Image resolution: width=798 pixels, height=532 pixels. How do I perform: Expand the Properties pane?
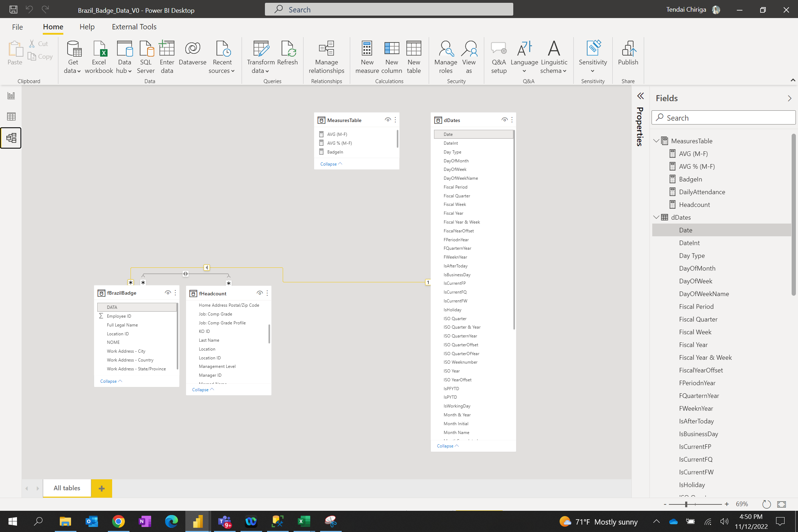point(641,96)
